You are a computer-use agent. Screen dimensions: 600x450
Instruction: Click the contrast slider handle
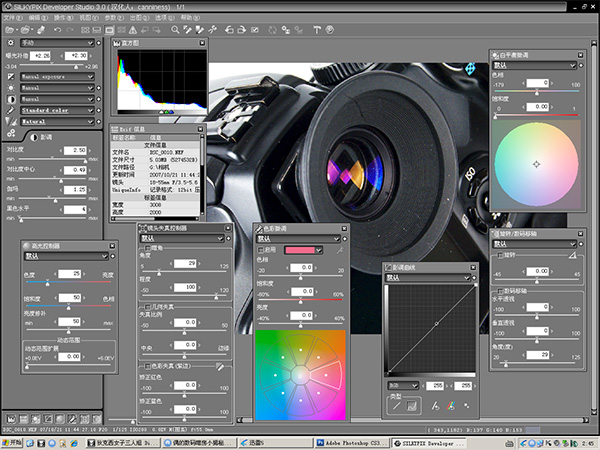[x=85, y=160]
